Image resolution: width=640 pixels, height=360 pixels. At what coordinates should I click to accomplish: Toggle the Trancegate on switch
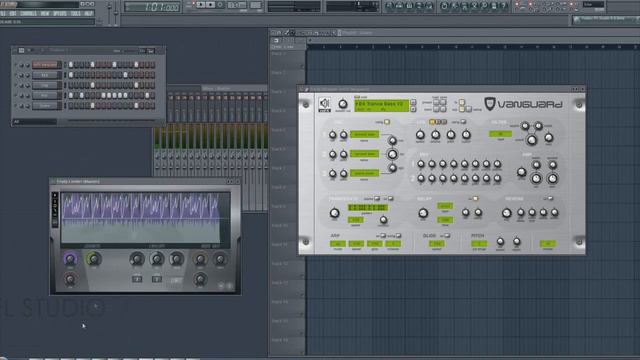pyautogui.click(x=391, y=199)
